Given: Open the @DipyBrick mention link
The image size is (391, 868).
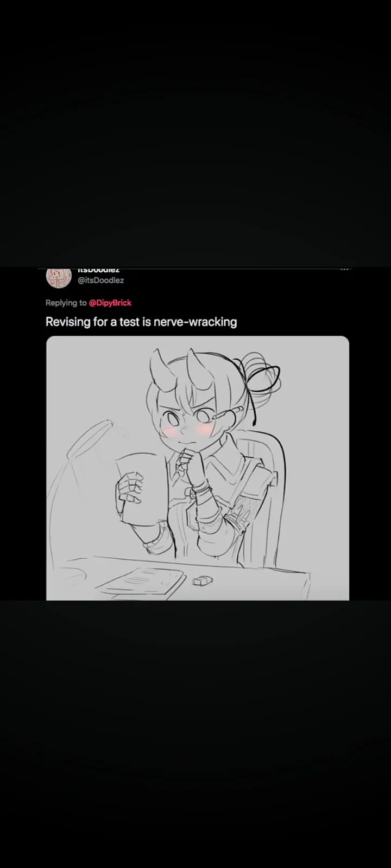Looking at the screenshot, I should pos(110,303).
